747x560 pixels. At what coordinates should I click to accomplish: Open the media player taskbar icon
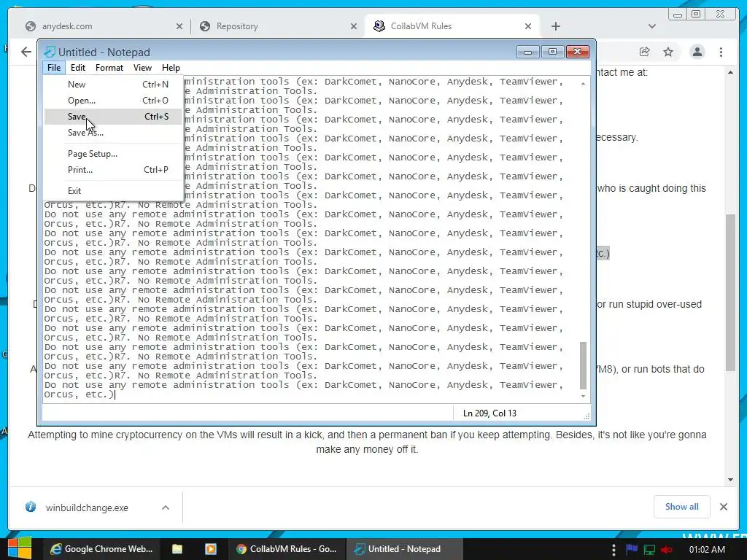(x=211, y=549)
